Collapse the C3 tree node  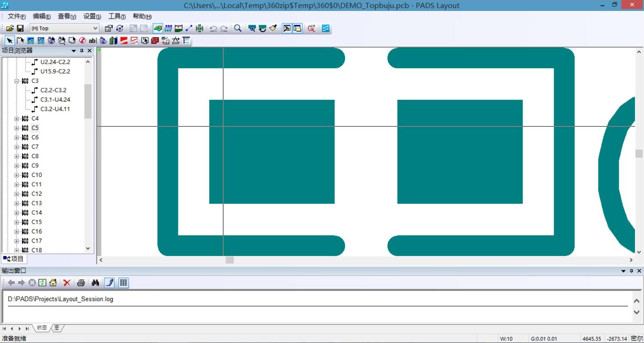(17, 81)
